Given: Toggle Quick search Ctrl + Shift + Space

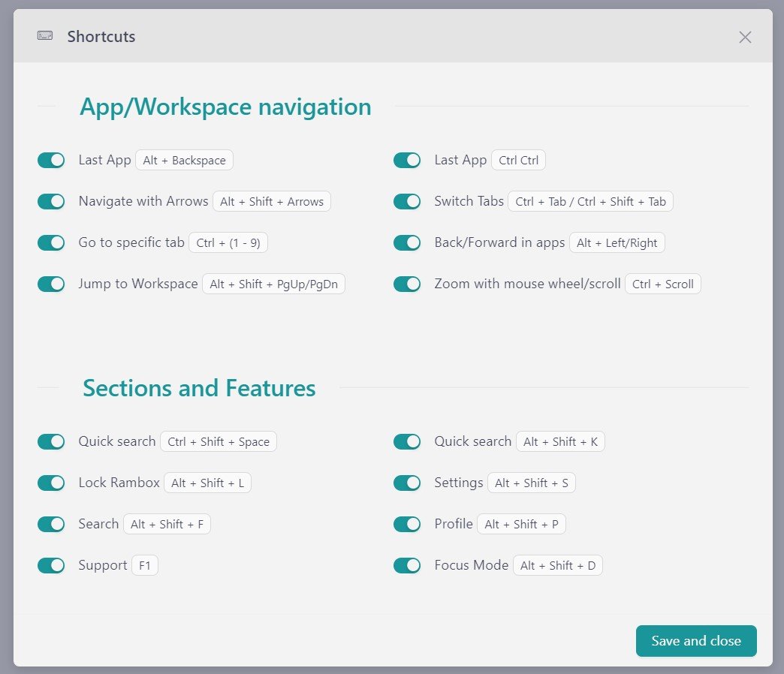Looking at the screenshot, I should (x=51, y=441).
